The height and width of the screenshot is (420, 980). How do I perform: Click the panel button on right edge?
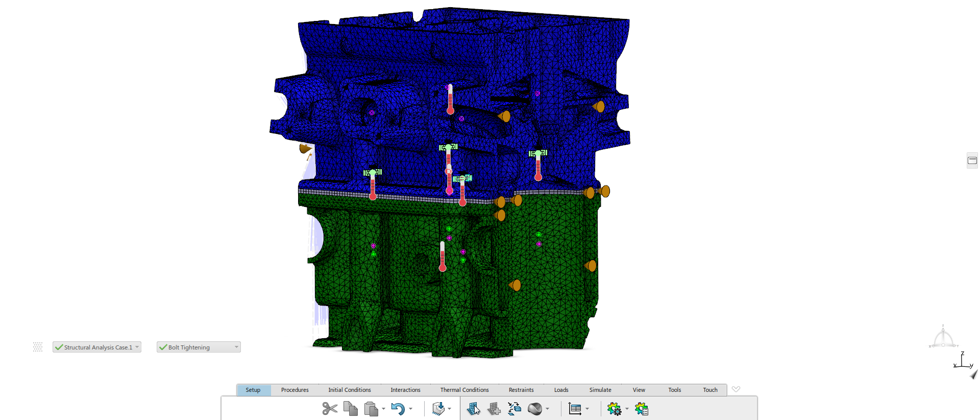point(972,160)
